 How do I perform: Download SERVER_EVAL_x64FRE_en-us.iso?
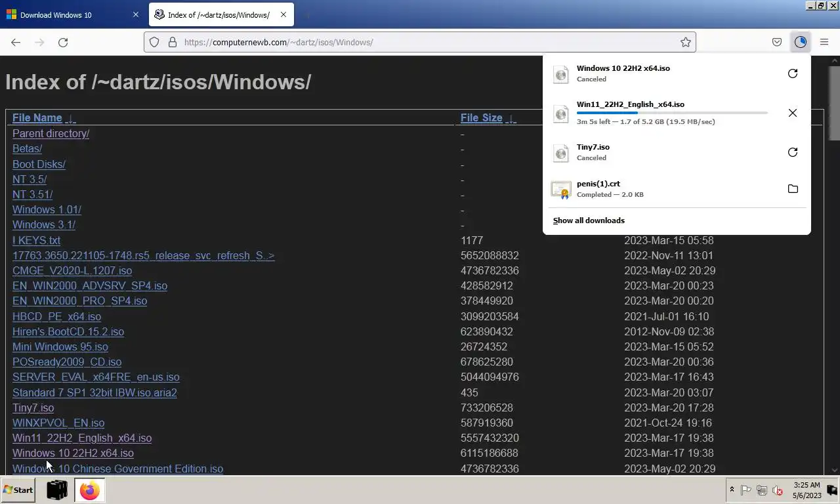[x=96, y=377]
